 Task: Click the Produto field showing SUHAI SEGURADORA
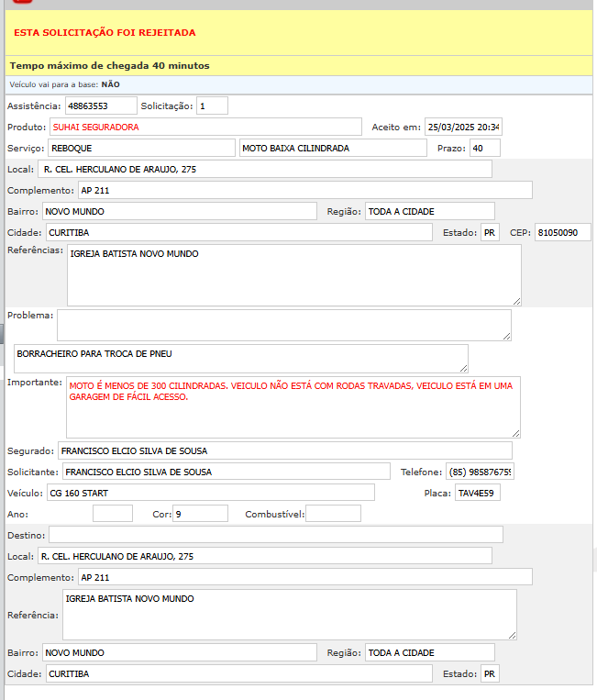[205, 127]
